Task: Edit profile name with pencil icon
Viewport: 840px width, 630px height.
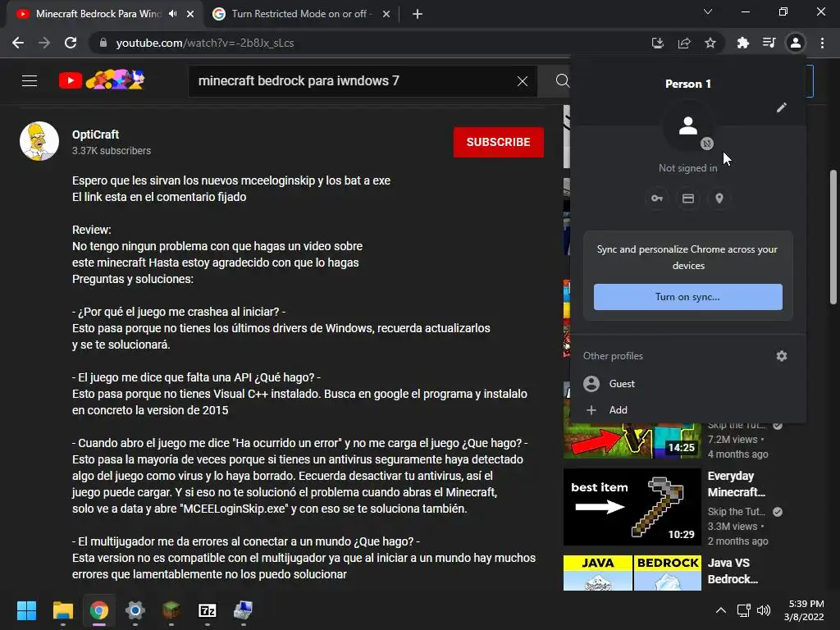Action: (782, 107)
